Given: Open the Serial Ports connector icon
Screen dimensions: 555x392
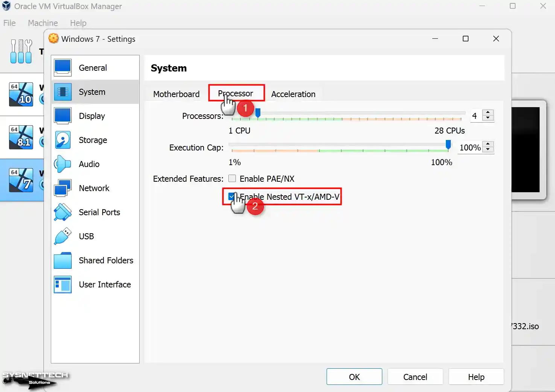Looking at the screenshot, I should point(63,212).
